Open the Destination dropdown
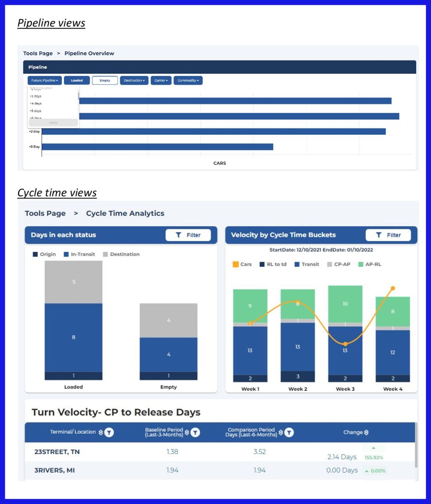 pyautogui.click(x=134, y=80)
